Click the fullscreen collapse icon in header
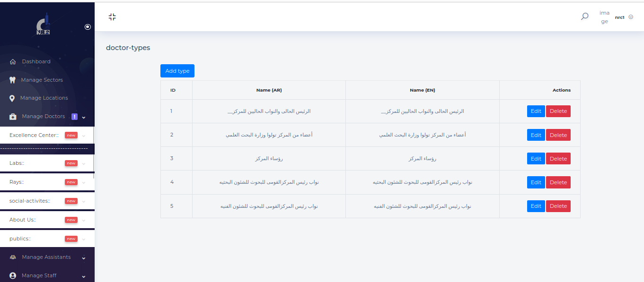This screenshot has height=282, width=644. tap(112, 17)
